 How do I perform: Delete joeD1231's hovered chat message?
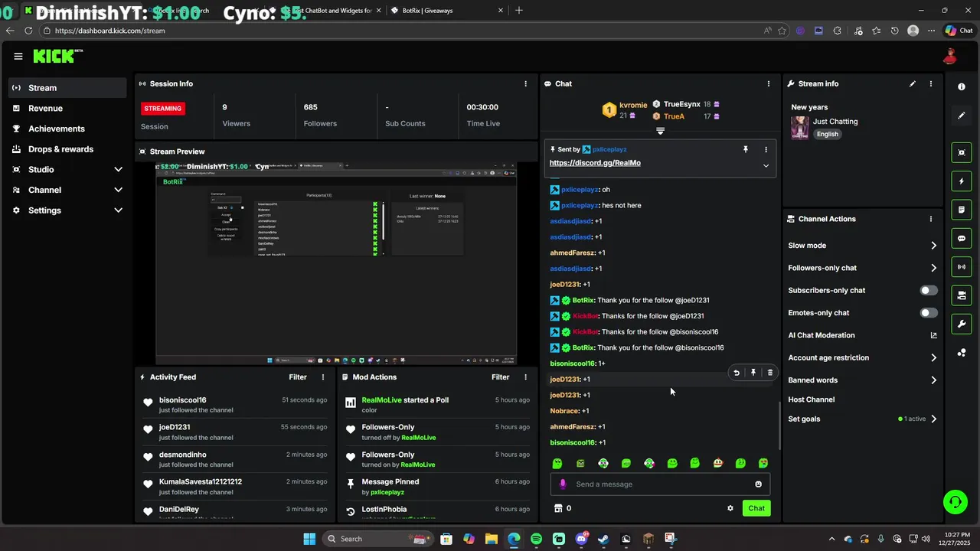click(770, 373)
